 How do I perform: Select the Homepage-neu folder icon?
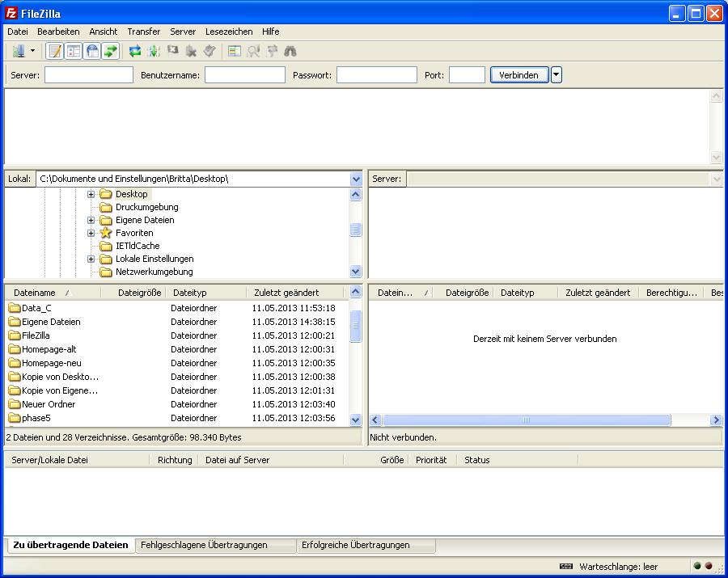15,363
